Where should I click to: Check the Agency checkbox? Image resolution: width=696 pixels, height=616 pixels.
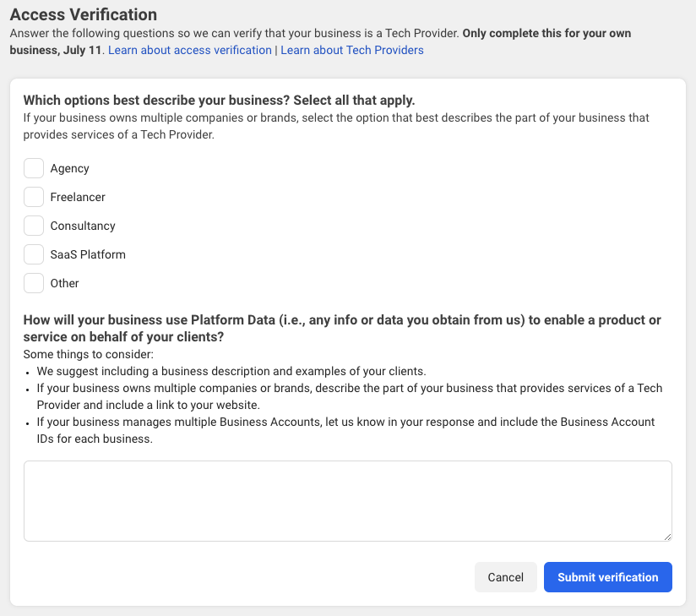(34, 168)
